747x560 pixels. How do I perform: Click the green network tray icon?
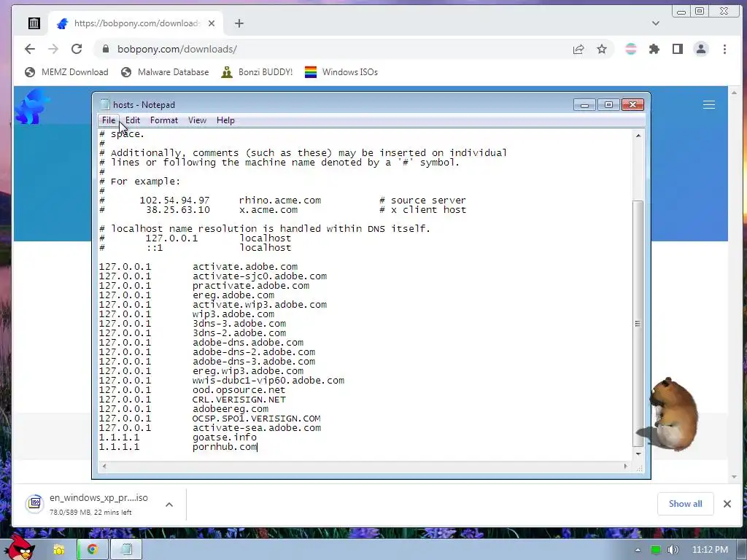click(x=656, y=550)
